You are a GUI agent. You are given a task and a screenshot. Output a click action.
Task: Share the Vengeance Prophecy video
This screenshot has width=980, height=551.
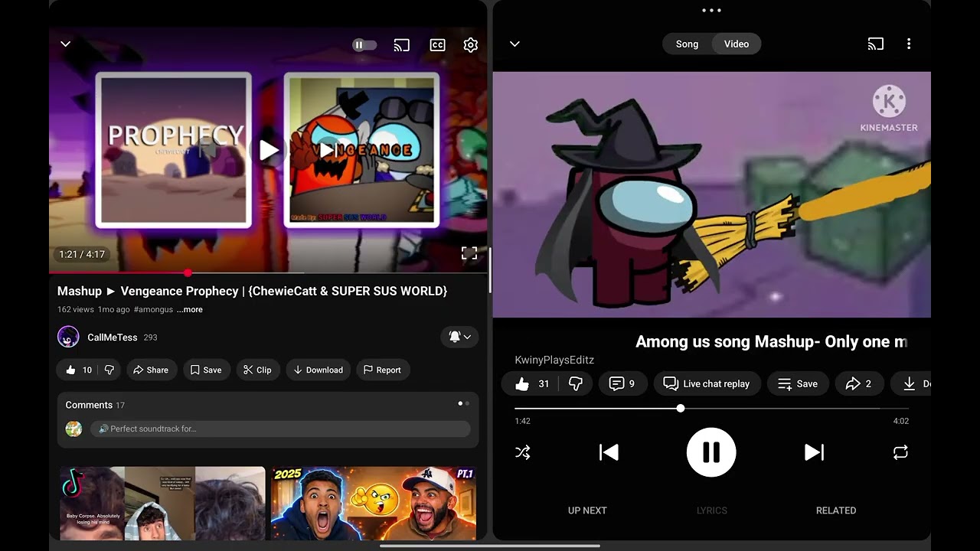(151, 370)
